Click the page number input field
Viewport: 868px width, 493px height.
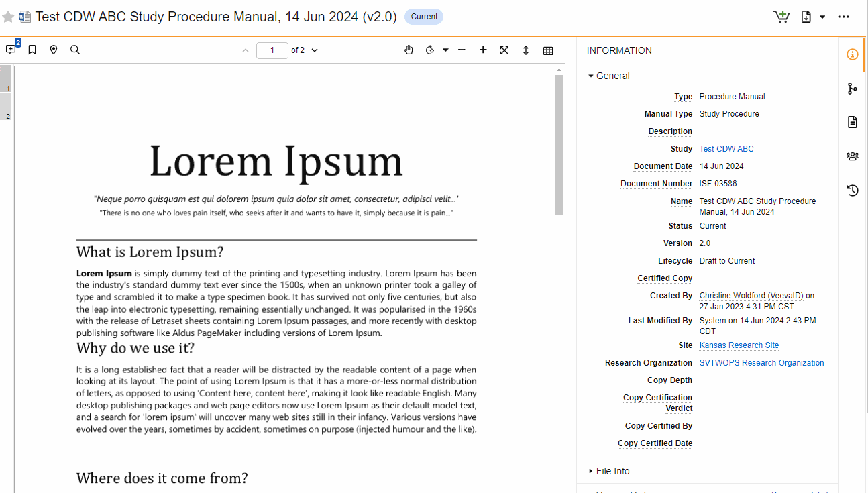272,50
